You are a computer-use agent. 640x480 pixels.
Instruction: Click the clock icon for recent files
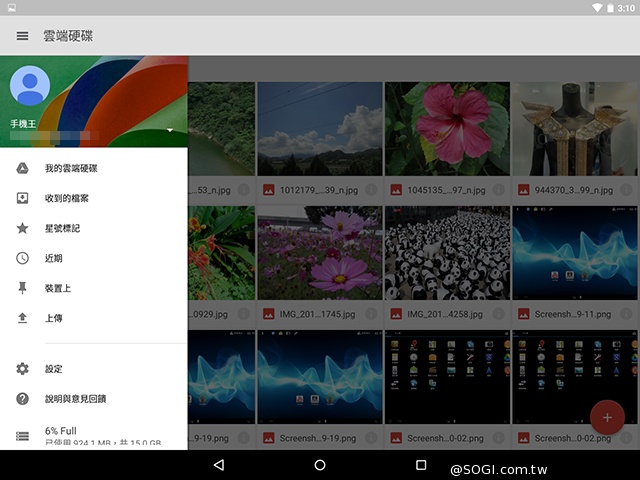[x=22, y=258]
